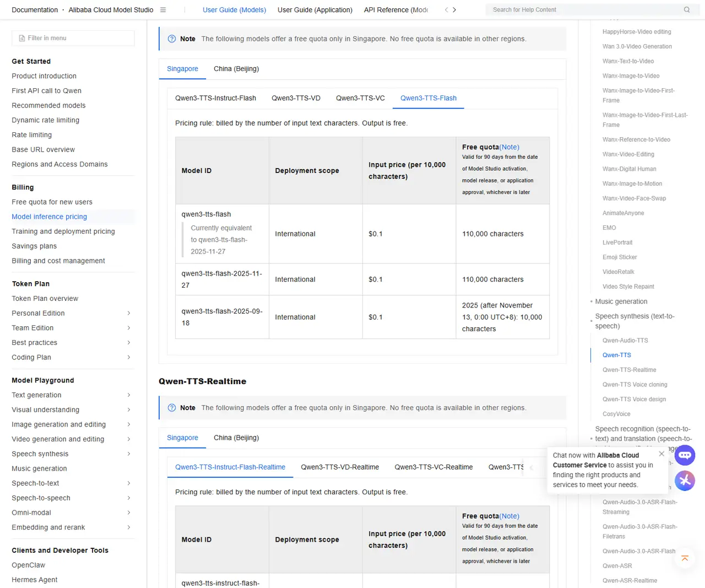Image resolution: width=705 pixels, height=588 pixels.
Task: Open the chat customer service bubble icon
Action: (685, 455)
